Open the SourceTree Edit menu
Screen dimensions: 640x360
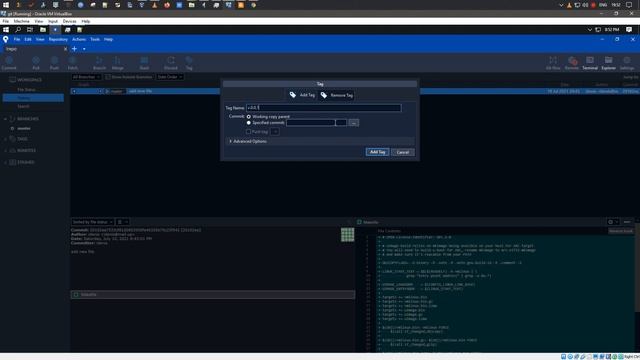pos(28,40)
